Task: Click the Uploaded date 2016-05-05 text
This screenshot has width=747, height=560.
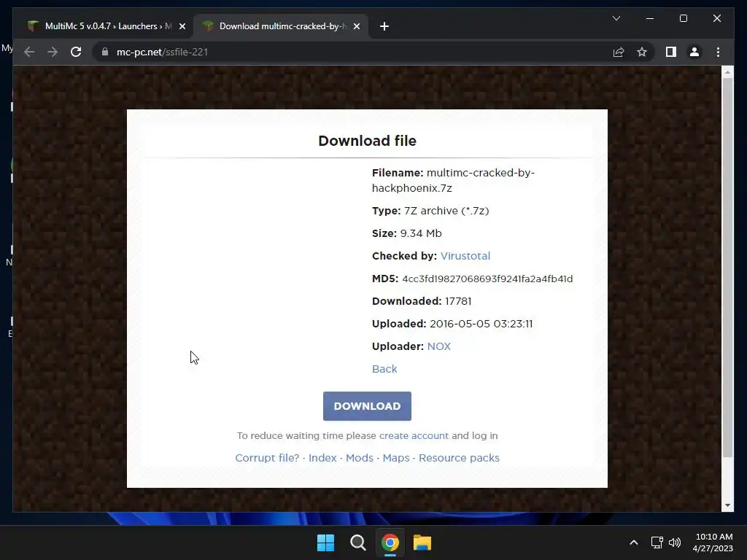Action: pos(481,324)
